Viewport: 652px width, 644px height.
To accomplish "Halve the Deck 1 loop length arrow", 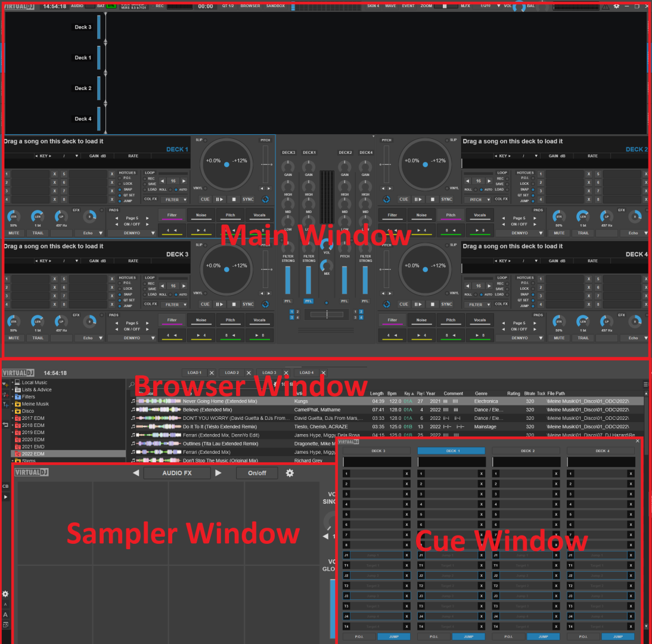I will (163, 181).
